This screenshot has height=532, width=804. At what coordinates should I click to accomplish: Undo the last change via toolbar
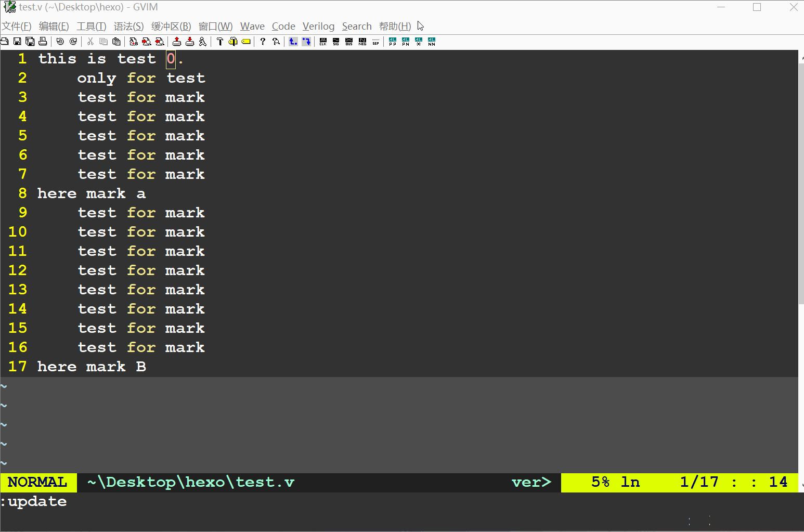(60, 42)
